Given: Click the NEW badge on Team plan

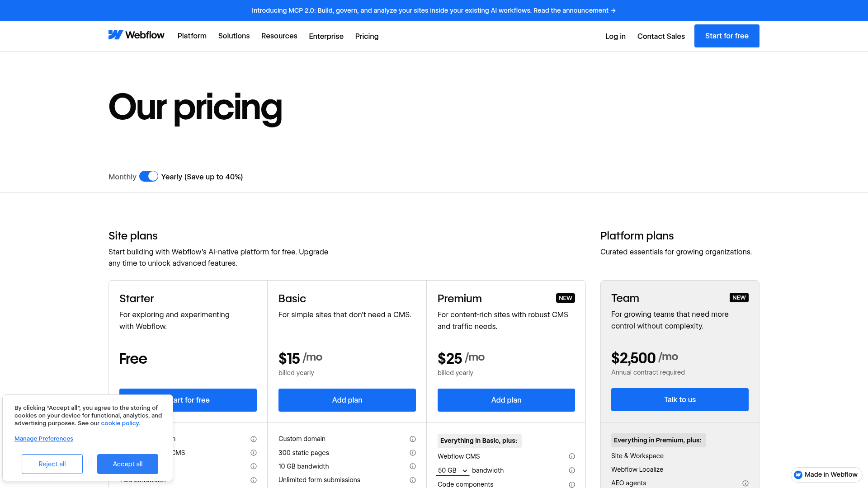Looking at the screenshot, I should [739, 298].
